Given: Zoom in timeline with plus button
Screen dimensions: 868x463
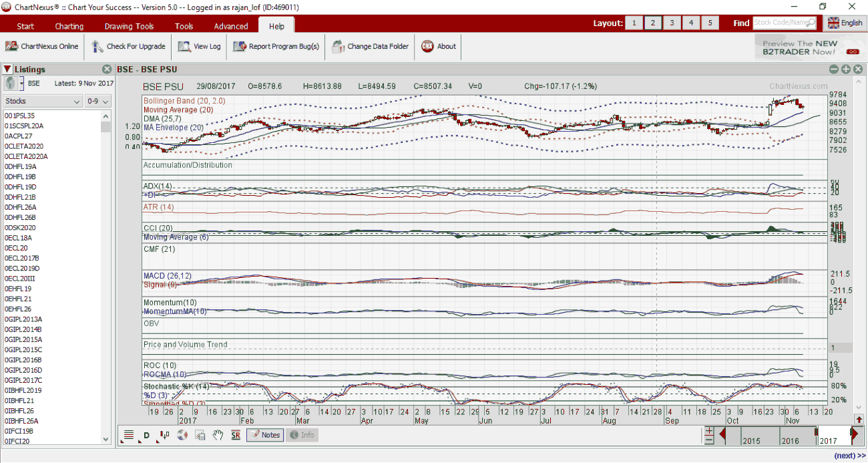Looking at the screenshot, I should point(709,431).
